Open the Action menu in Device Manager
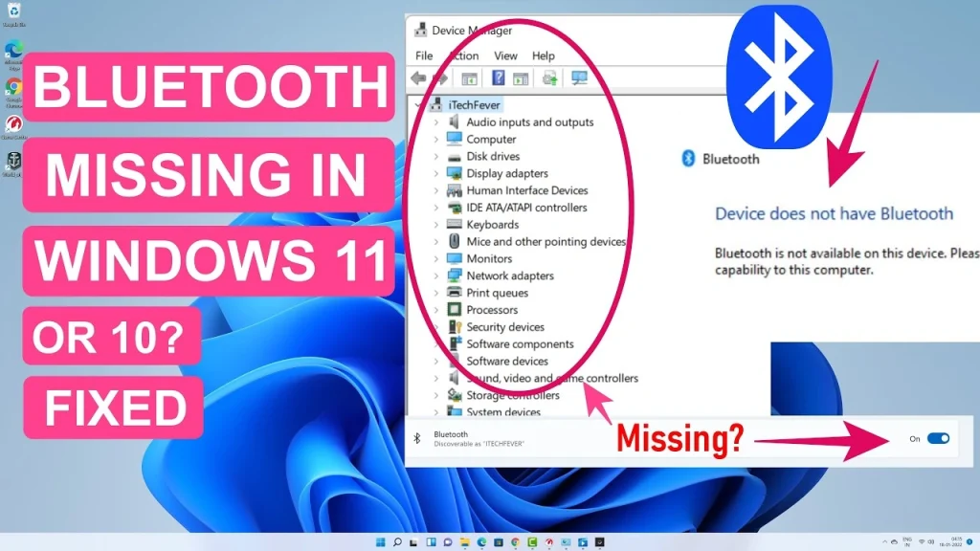Image resolution: width=980 pixels, height=551 pixels. [464, 55]
